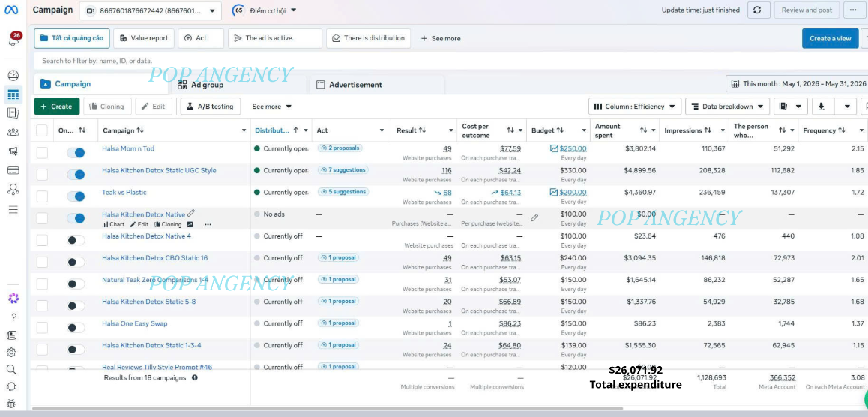Open the ad account selector dropdown

coord(150,10)
